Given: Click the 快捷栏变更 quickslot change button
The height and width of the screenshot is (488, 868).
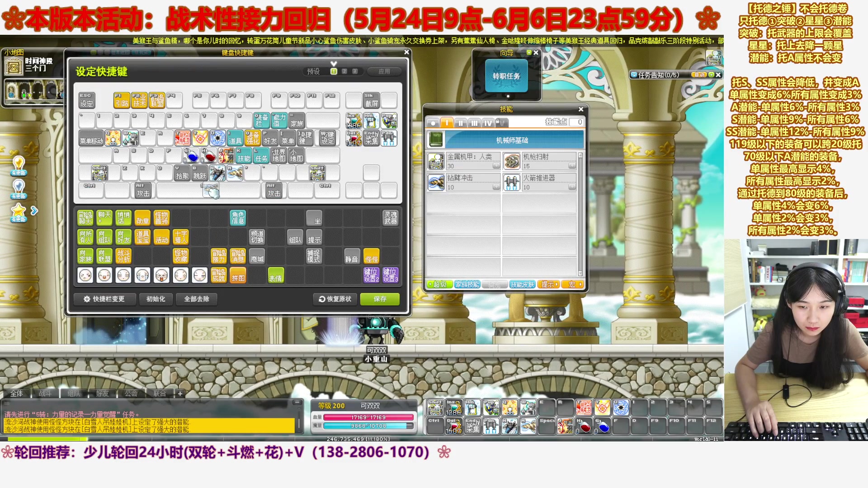Looking at the screenshot, I should coord(105,299).
